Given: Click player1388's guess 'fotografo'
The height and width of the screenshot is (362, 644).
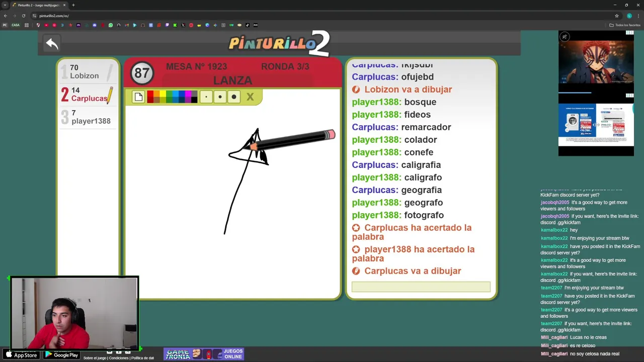Looking at the screenshot, I should click(424, 215).
